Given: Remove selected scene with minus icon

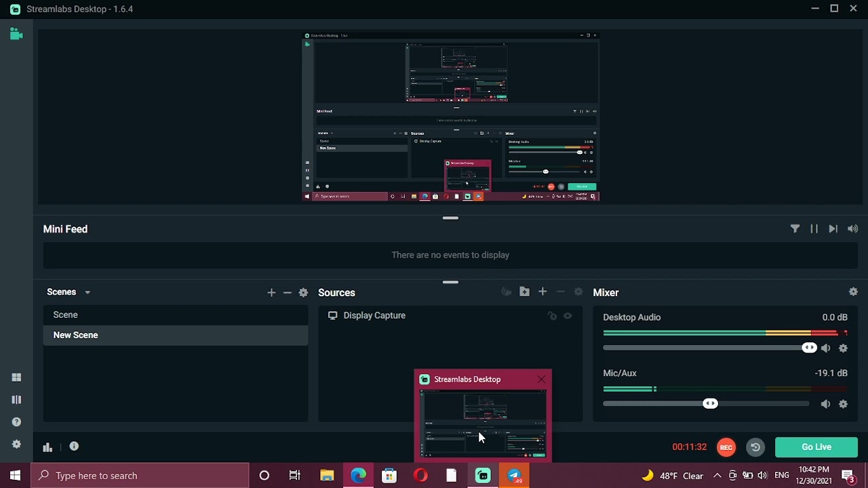Looking at the screenshot, I should (287, 293).
